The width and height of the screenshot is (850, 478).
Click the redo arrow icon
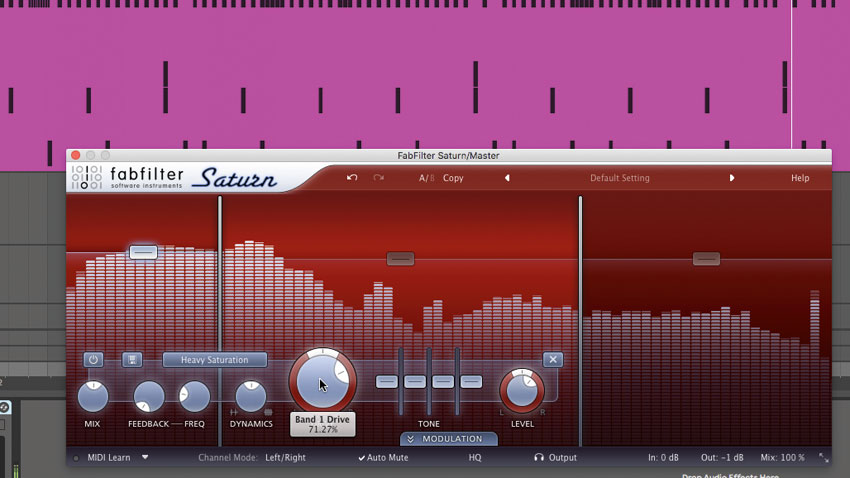(378, 178)
